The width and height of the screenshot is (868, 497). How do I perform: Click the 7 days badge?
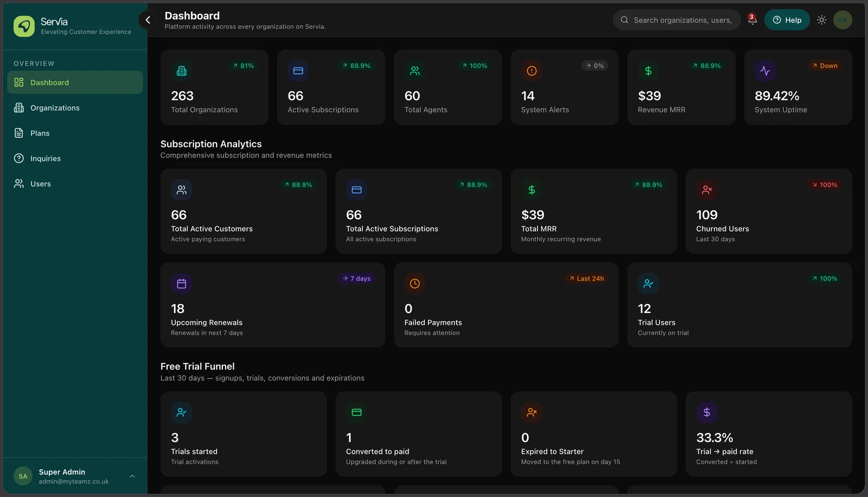coord(356,278)
